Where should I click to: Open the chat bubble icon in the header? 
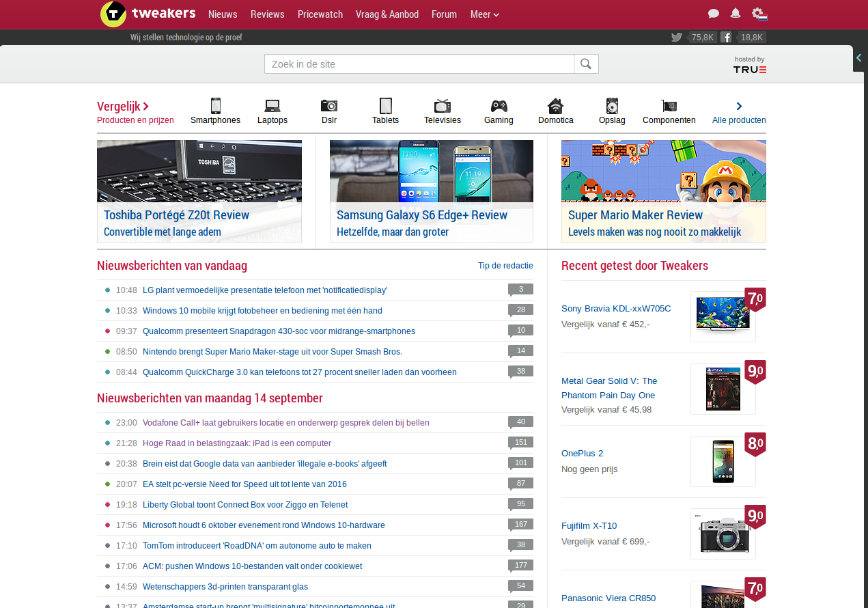(713, 14)
